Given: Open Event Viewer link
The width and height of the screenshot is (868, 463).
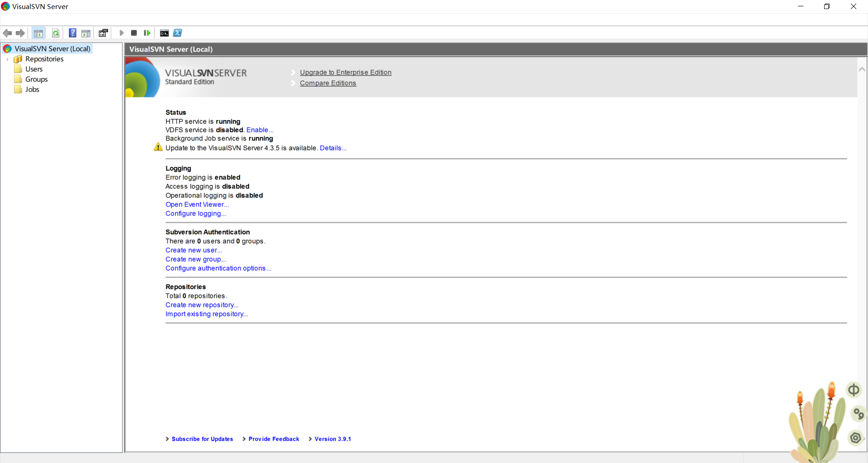Looking at the screenshot, I should click(197, 205).
